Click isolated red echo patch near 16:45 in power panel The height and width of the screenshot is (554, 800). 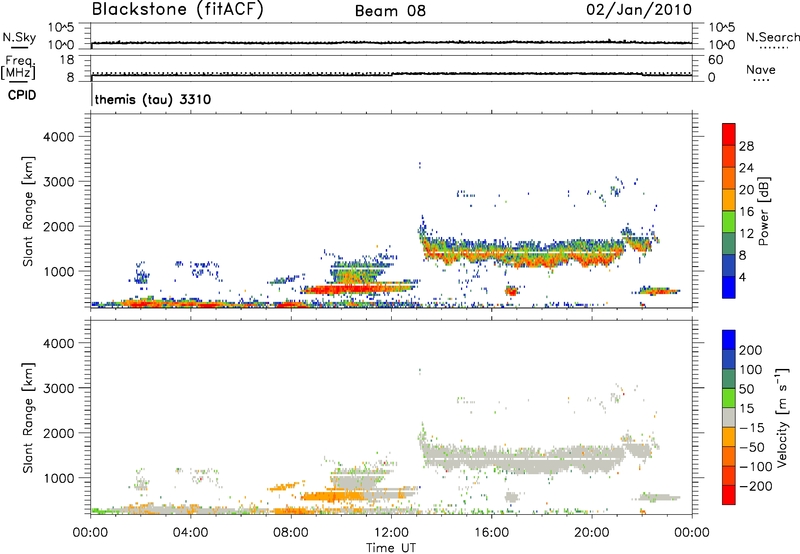(511, 291)
